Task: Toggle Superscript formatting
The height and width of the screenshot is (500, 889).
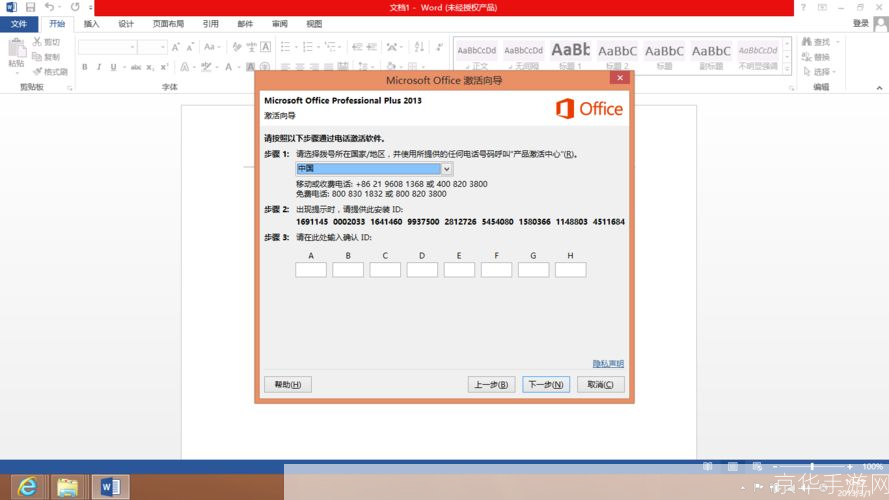Action: click(164, 67)
